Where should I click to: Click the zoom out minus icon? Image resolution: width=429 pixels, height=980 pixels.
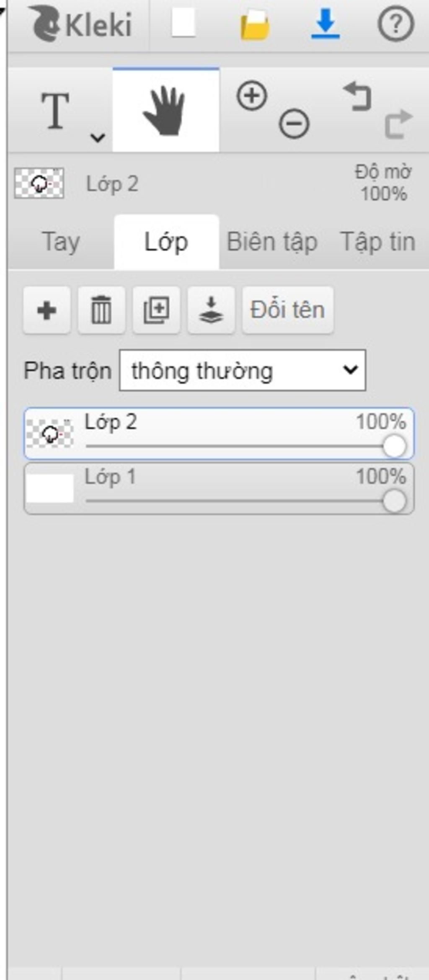[294, 124]
